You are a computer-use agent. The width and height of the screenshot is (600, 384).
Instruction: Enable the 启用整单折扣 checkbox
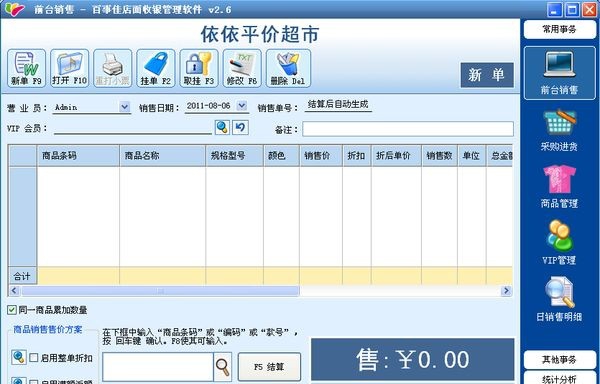34,358
